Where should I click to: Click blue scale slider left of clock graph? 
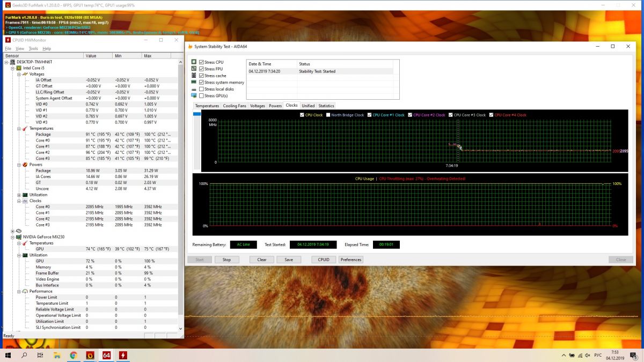197,114
